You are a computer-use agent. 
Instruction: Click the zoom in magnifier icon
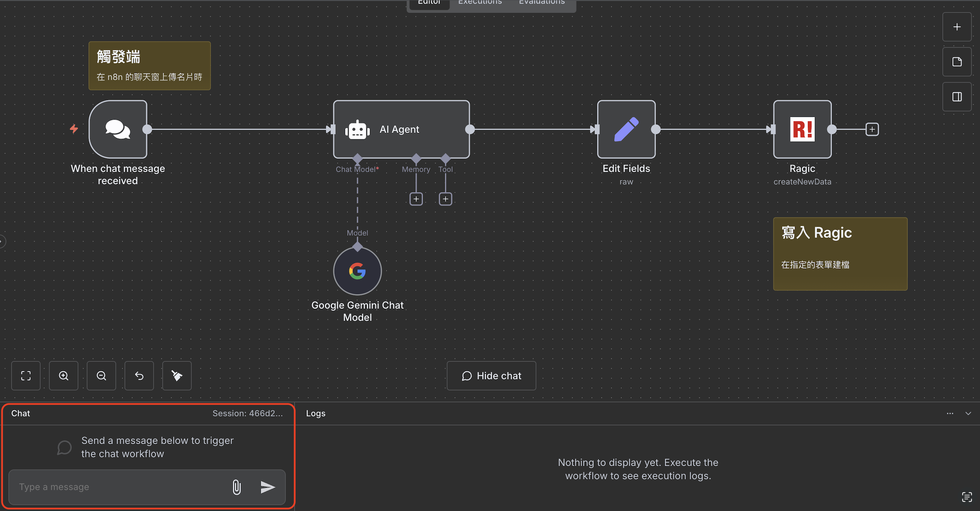[64, 376]
